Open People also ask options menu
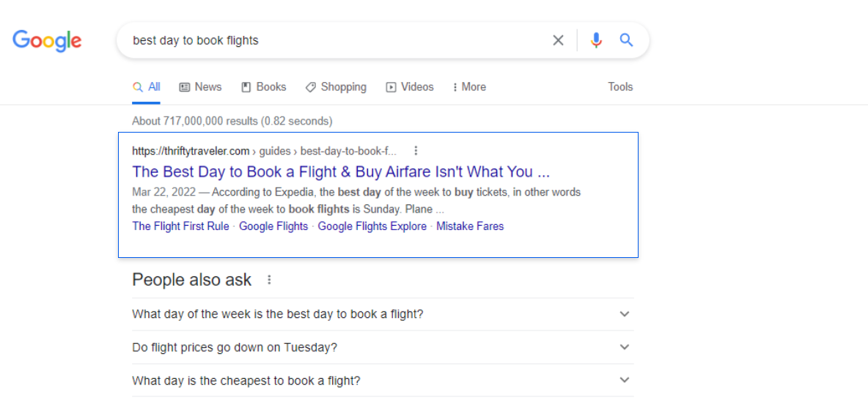This screenshot has height=403, width=868. (x=269, y=280)
